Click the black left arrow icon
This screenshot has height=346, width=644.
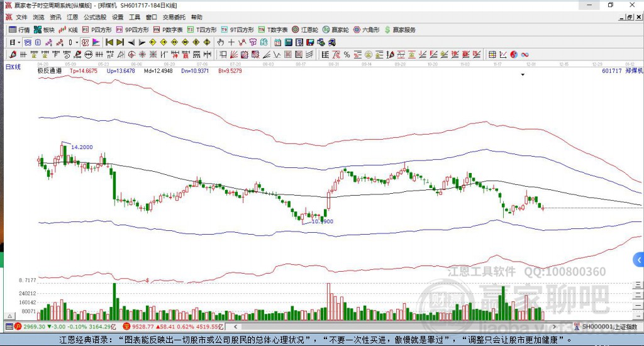pyautogui.click(x=131, y=42)
